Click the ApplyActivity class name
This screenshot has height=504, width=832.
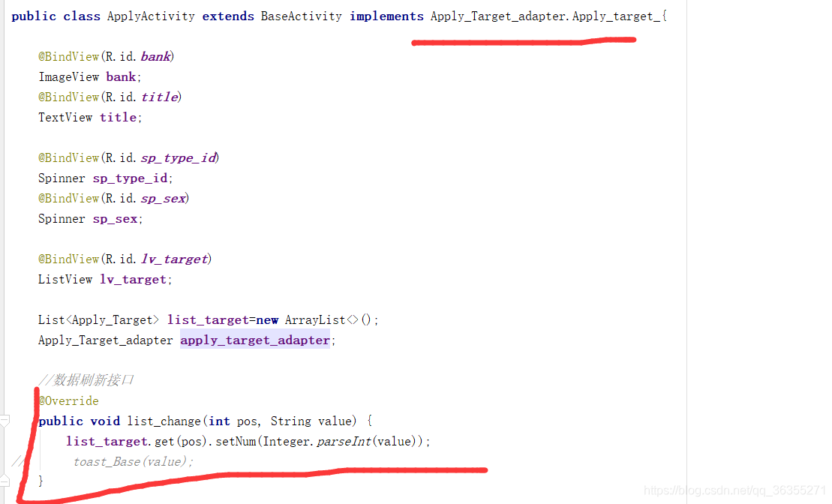[151, 16]
